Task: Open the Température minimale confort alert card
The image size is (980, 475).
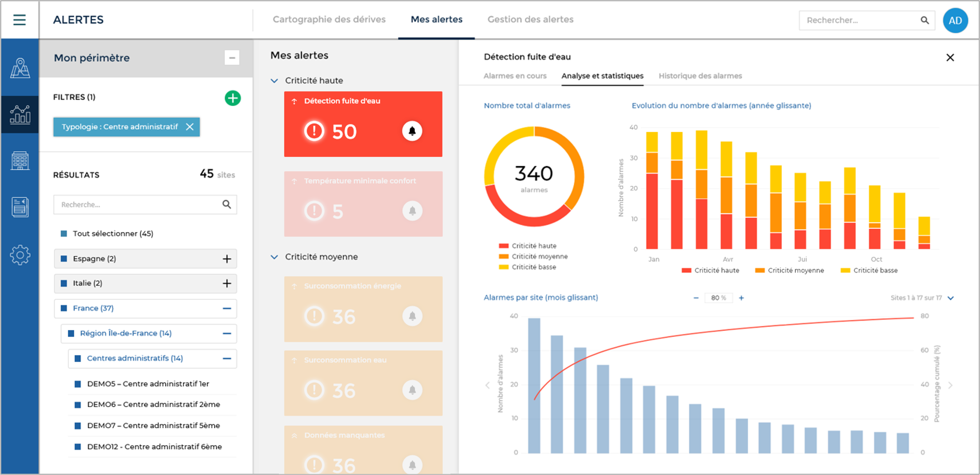Action: pos(363,203)
